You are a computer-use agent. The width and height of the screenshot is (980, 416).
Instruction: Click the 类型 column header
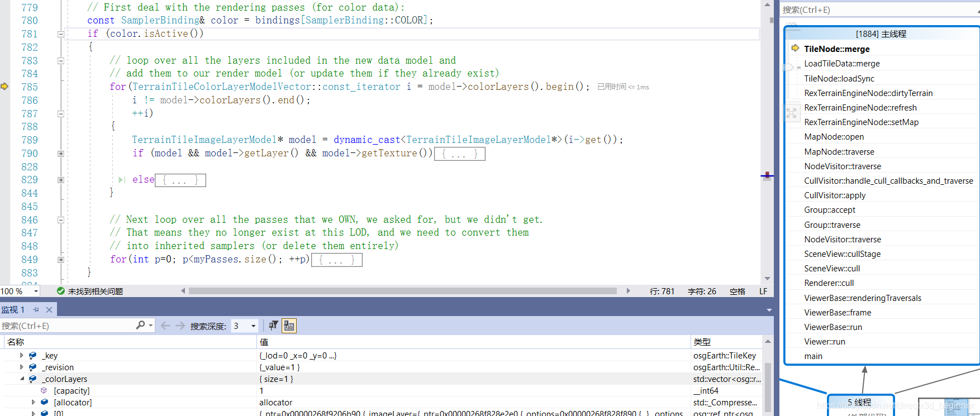pyautogui.click(x=726, y=342)
